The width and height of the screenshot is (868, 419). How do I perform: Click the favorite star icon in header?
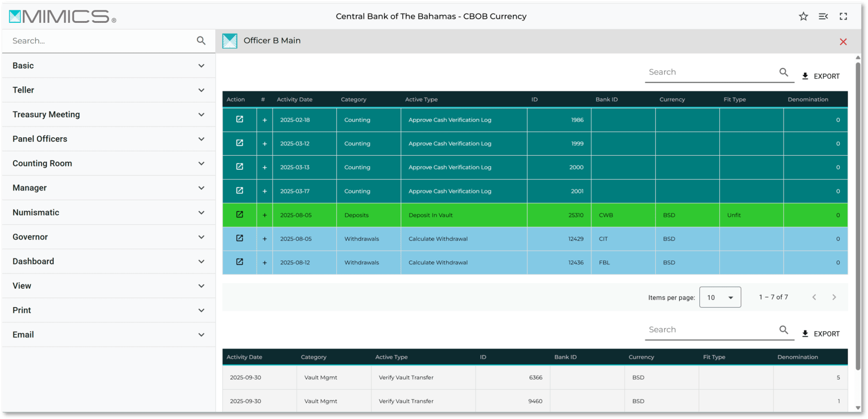[x=803, y=16]
